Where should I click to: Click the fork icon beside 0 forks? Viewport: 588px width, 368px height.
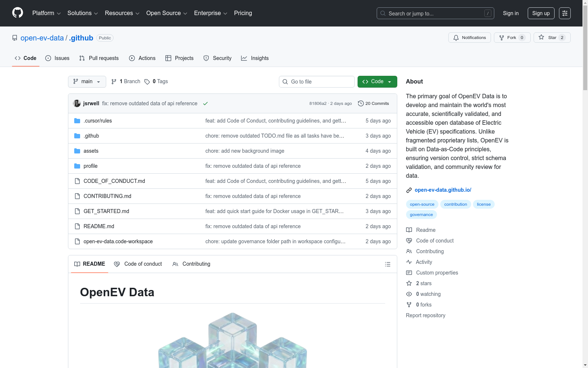pos(409,305)
